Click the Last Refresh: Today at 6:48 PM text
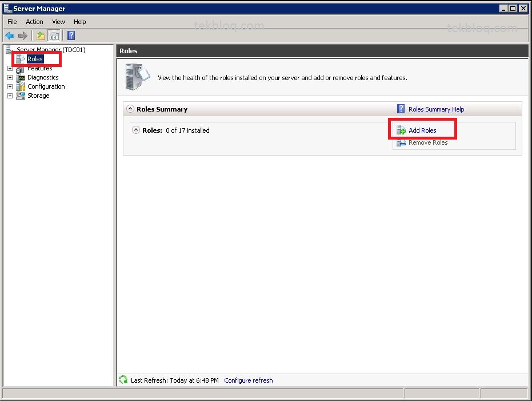Screen dimensions: 532x401 coord(175,380)
